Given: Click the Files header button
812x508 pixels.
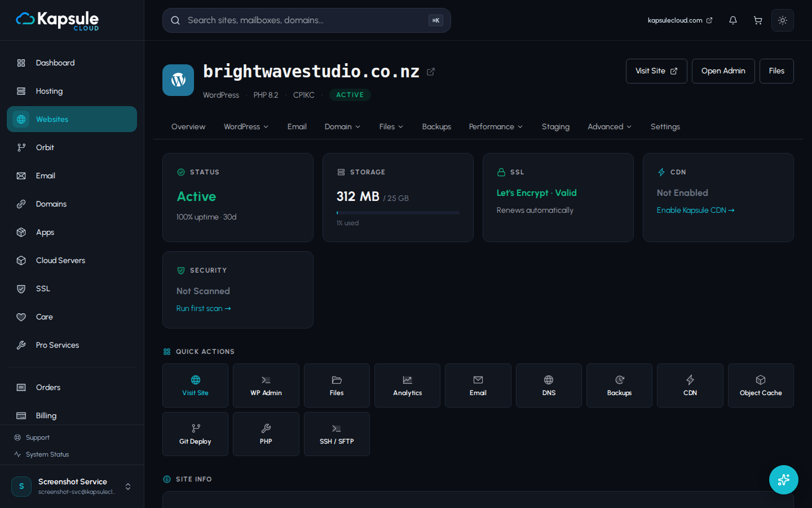Looking at the screenshot, I should 776,71.
